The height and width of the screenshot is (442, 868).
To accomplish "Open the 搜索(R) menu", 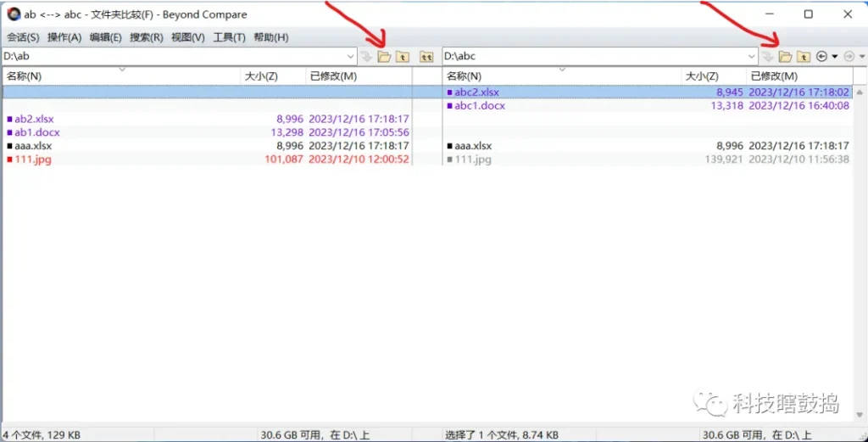I will click(x=147, y=37).
